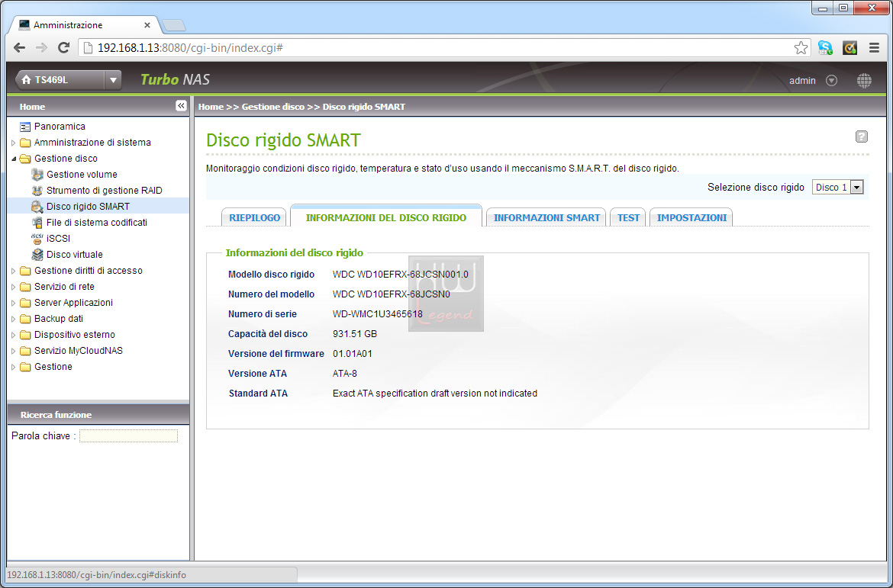Expand Amministrazione di sistema folder
The height and width of the screenshot is (588, 893).
14,143
